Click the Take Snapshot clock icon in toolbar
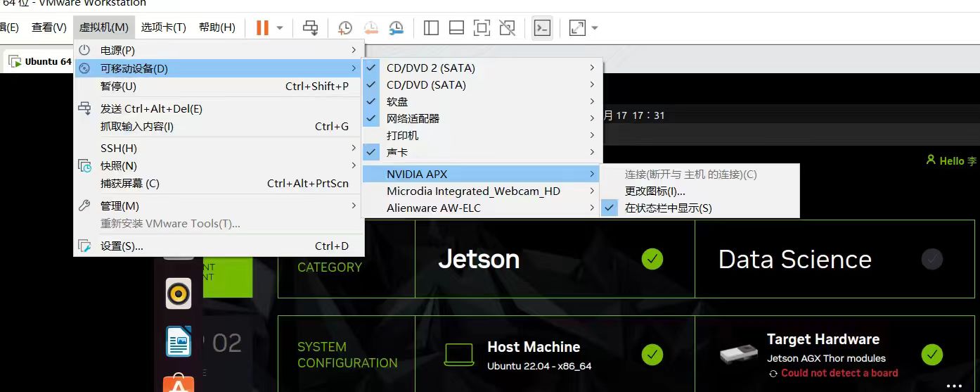The width and height of the screenshot is (980, 392). (x=344, y=28)
